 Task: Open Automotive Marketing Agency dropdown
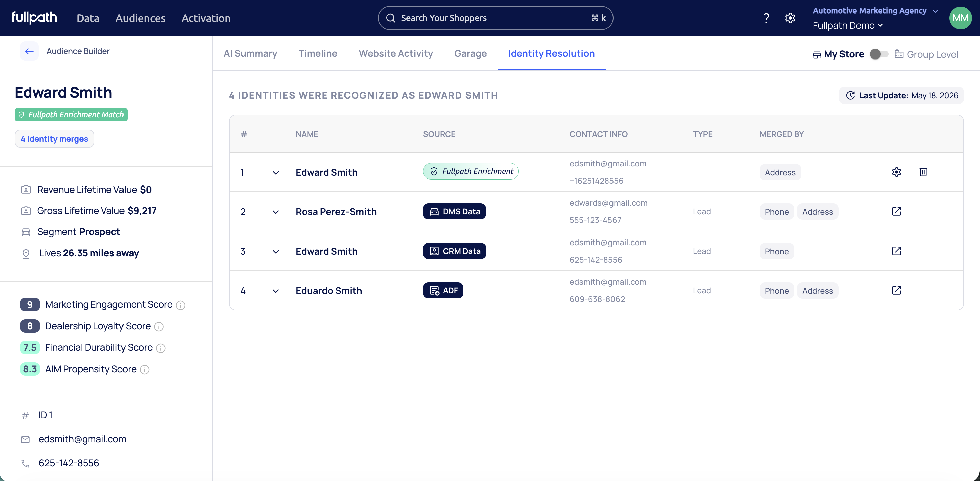876,11
